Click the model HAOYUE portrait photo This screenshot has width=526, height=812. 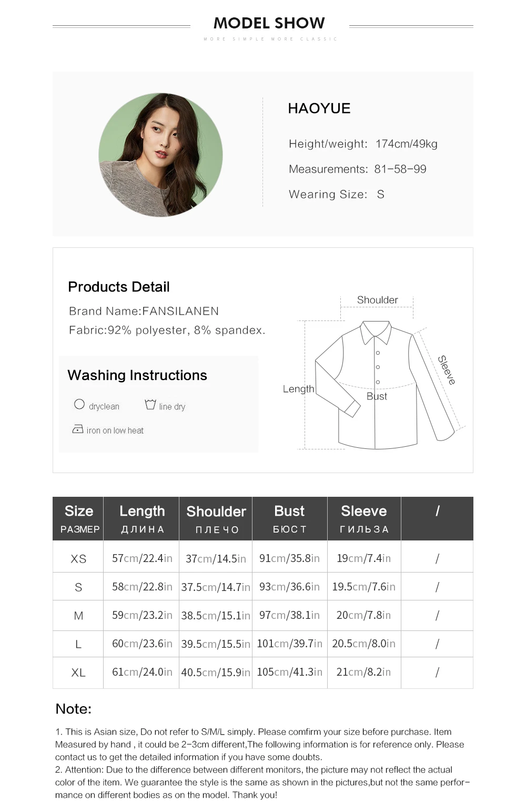click(x=160, y=155)
